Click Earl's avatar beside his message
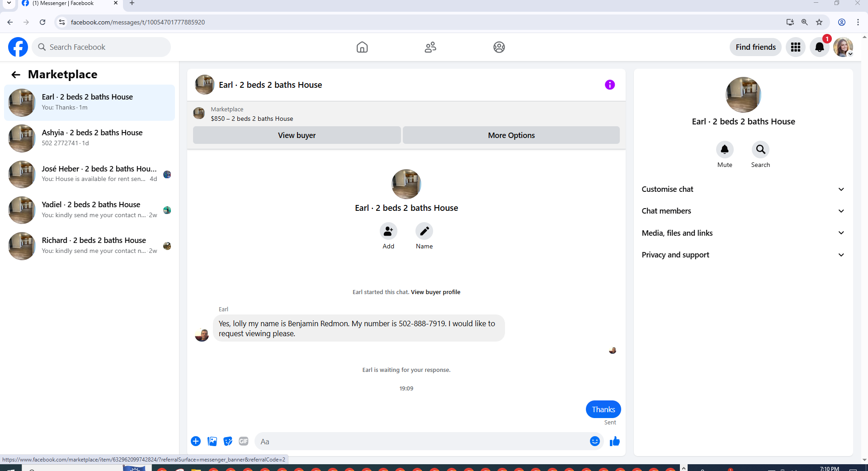This screenshot has width=868, height=471. click(x=202, y=334)
